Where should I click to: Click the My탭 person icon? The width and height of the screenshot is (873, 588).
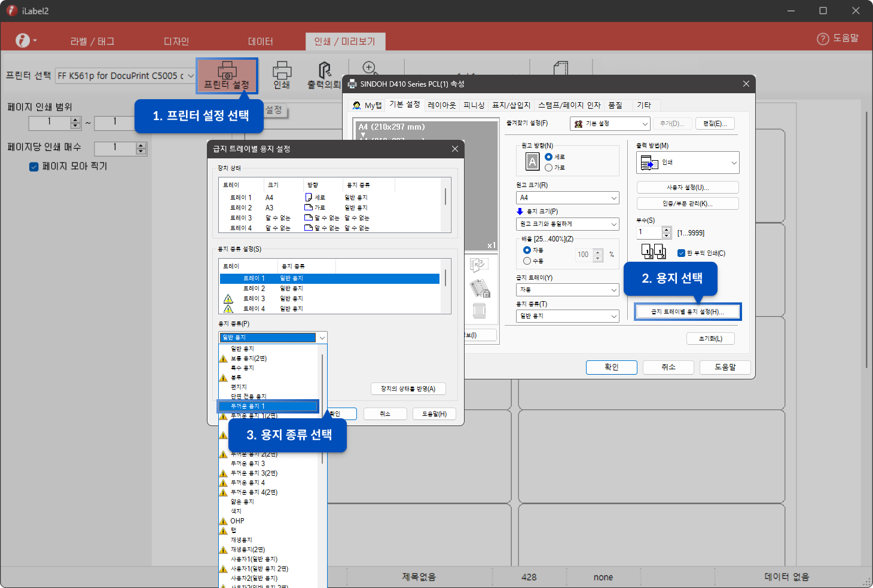point(356,106)
